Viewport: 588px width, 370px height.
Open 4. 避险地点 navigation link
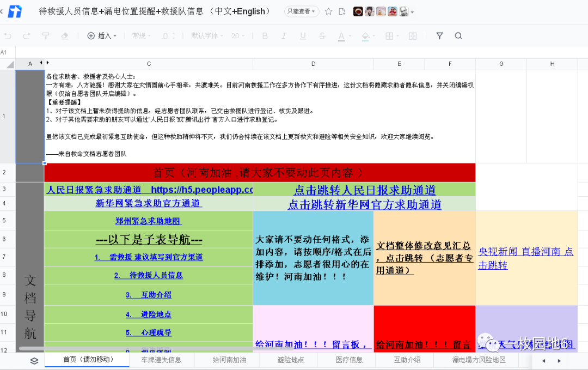tap(149, 314)
